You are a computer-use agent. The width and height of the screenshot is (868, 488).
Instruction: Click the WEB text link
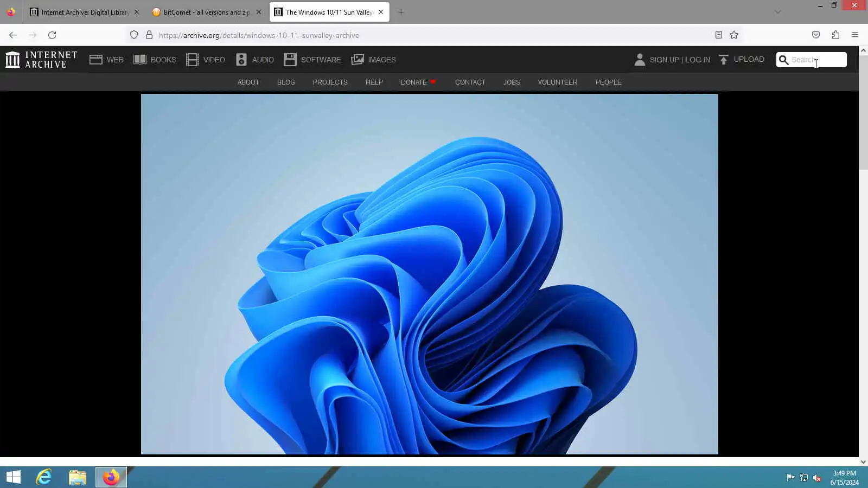pos(115,60)
